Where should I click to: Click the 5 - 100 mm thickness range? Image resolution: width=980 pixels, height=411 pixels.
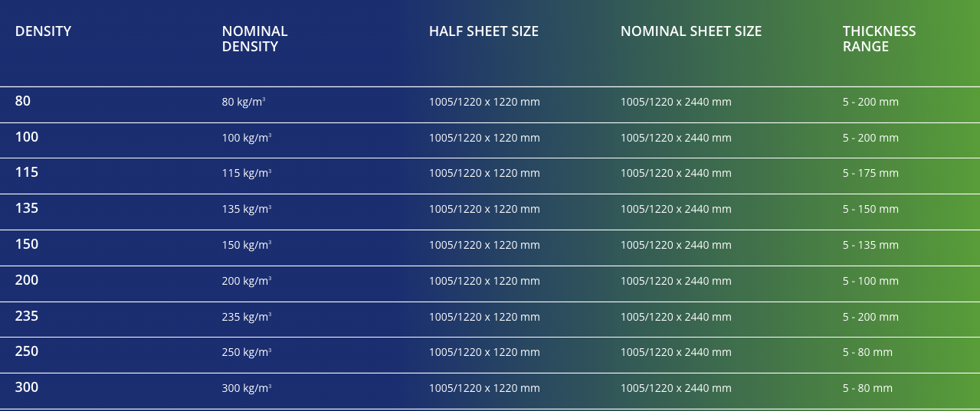[870, 281]
